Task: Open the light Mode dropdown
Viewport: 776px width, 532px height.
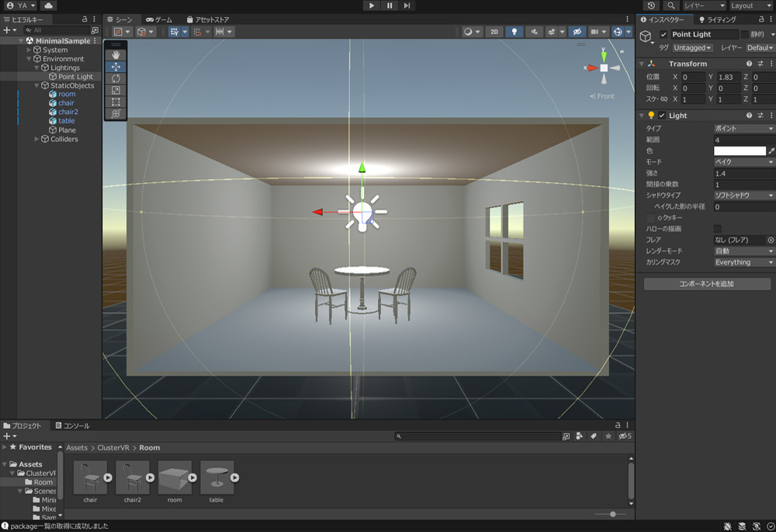Action: tap(743, 162)
